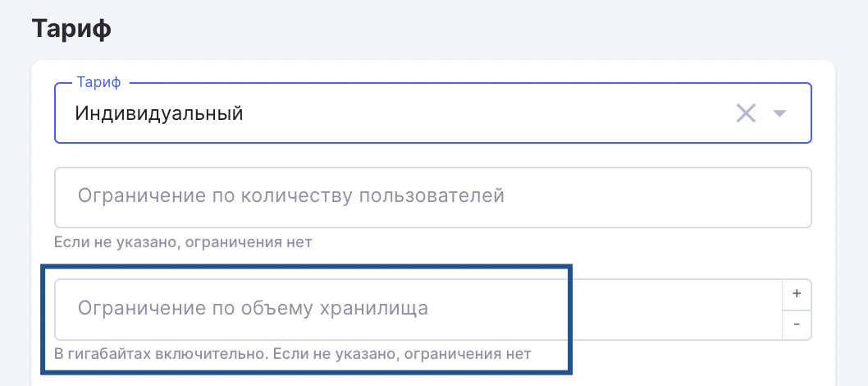Screen dimensions: 868x386
Task: Decrease storage limit with the minus button
Action: [x=797, y=324]
